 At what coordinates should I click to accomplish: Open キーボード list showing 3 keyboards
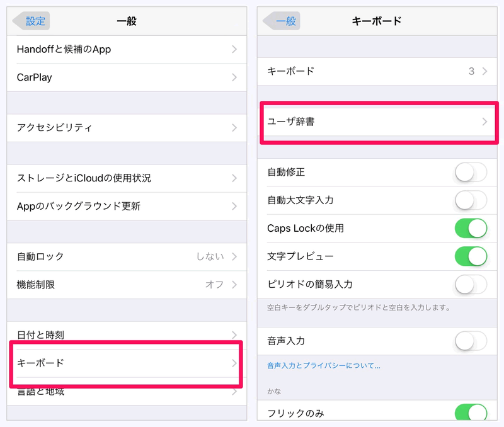(377, 71)
